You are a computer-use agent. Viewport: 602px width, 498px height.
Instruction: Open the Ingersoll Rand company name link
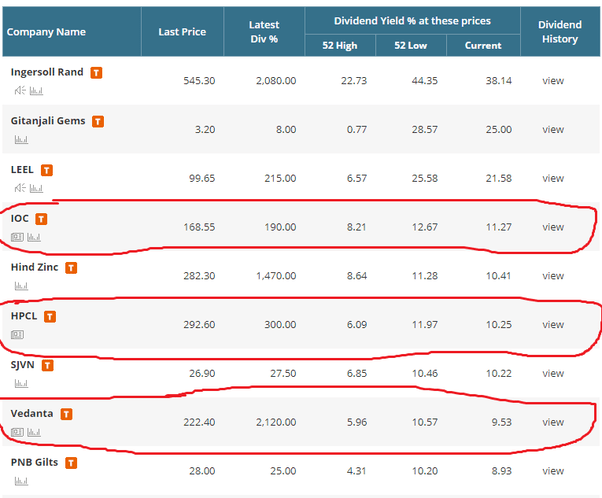(47, 72)
